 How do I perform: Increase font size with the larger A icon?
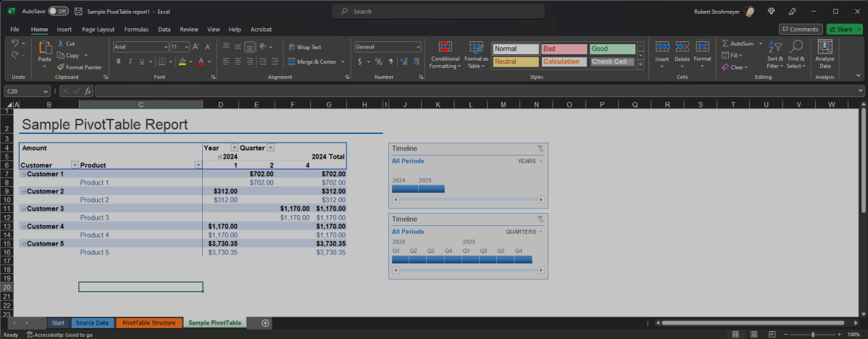pos(196,47)
